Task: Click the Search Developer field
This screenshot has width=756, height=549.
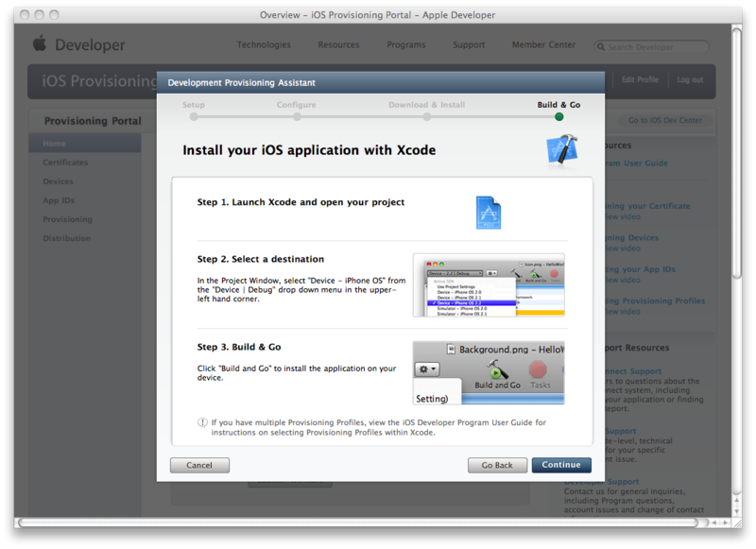Action: (651, 46)
